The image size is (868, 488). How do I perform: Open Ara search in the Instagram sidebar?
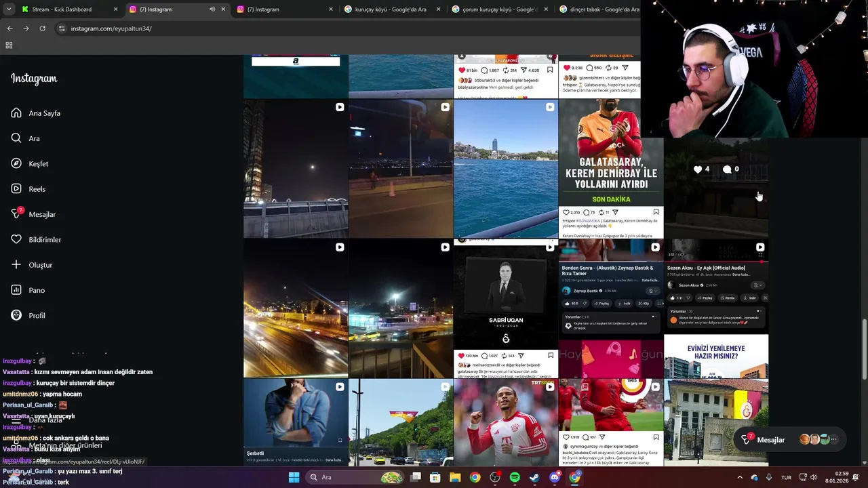pos(26,138)
